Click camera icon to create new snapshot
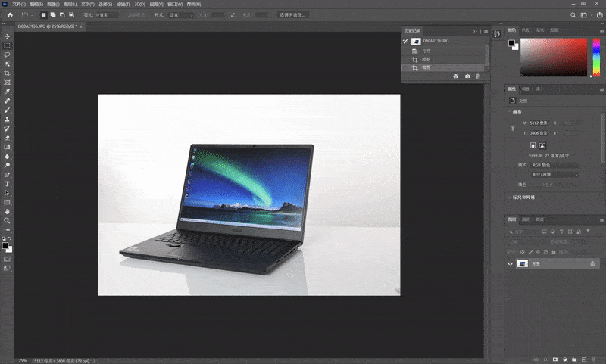The height and width of the screenshot is (364, 606). pyautogui.click(x=467, y=76)
